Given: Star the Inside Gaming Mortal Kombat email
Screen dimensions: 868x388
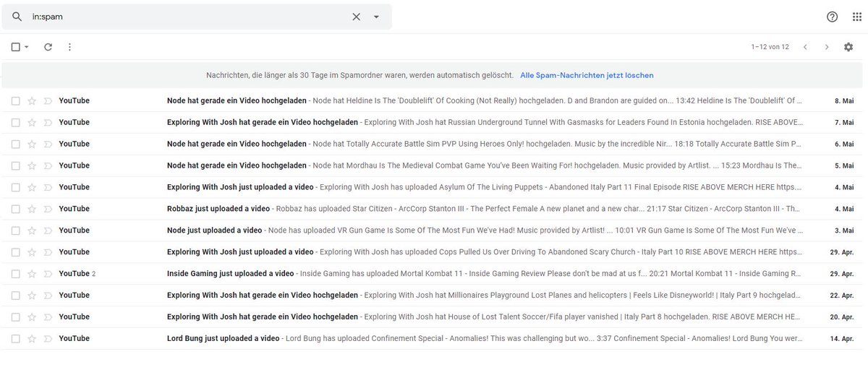Looking at the screenshot, I should (x=32, y=274).
